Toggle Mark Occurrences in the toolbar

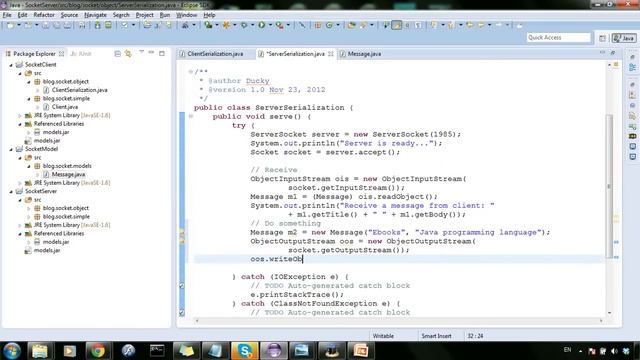point(396,25)
